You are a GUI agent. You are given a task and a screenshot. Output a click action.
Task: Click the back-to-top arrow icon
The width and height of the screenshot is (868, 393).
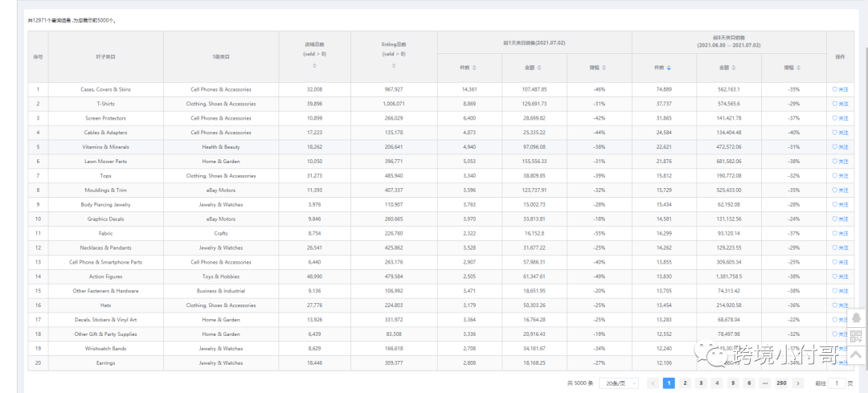pyautogui.click(x=856, y=354)
